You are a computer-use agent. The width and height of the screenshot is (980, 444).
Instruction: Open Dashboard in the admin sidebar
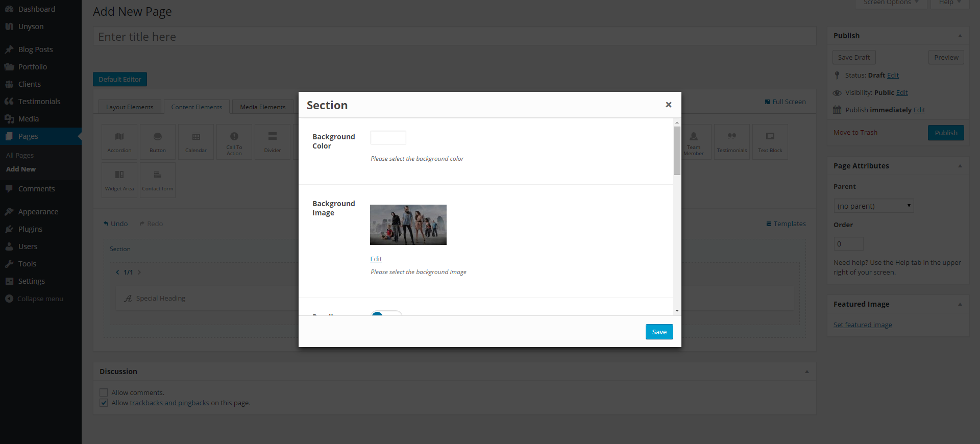coord(41,9)
